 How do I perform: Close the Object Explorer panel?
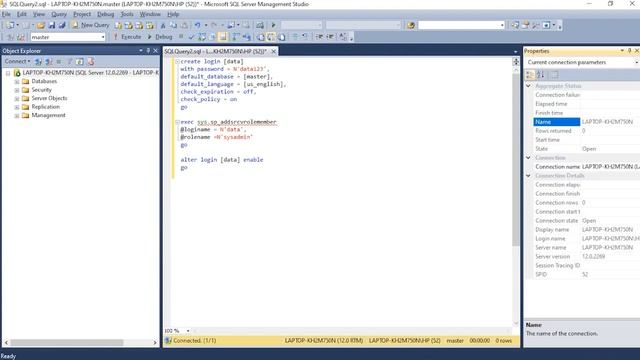point(155,51)
